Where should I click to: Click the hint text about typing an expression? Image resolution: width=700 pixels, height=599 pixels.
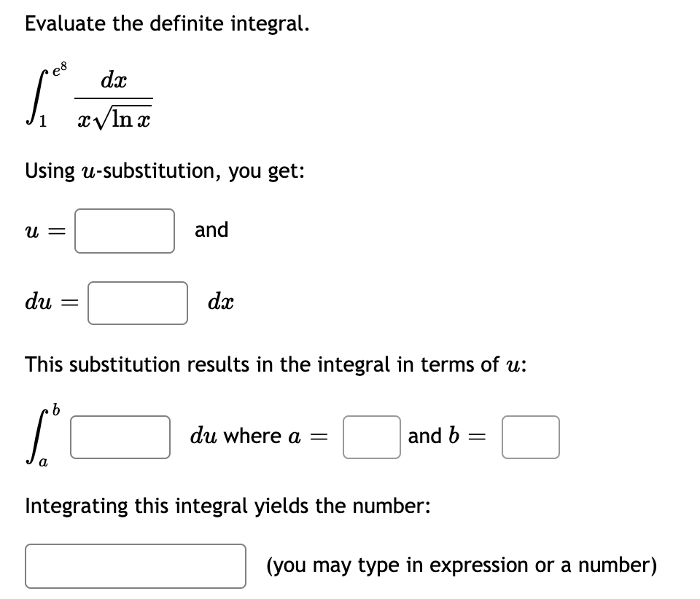pos(460,565)
